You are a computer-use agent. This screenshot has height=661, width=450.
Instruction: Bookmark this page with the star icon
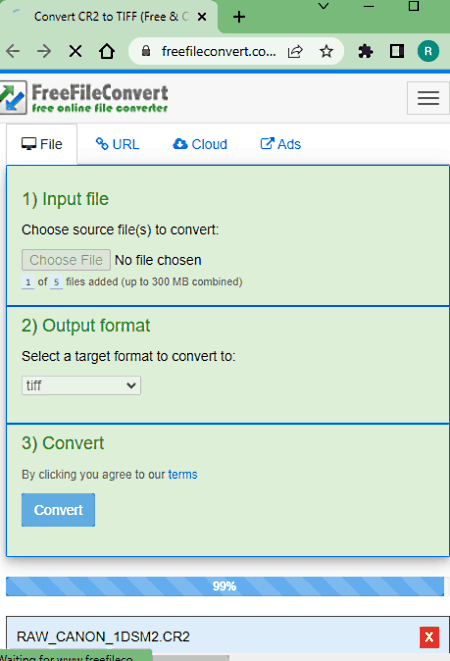tap(326, 51)
